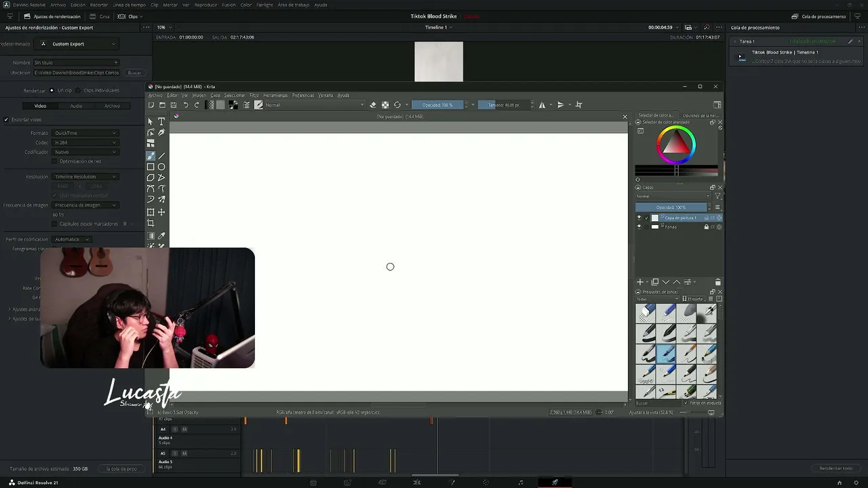Choose the Rectangle tool in Krita

(x=151, y=167)
